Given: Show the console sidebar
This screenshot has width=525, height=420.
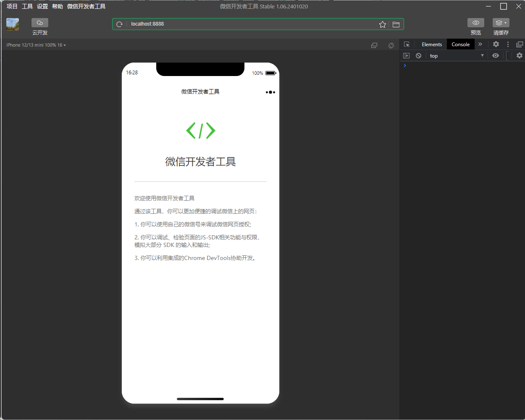Looking at the screenshot, I should pos(406,55).
